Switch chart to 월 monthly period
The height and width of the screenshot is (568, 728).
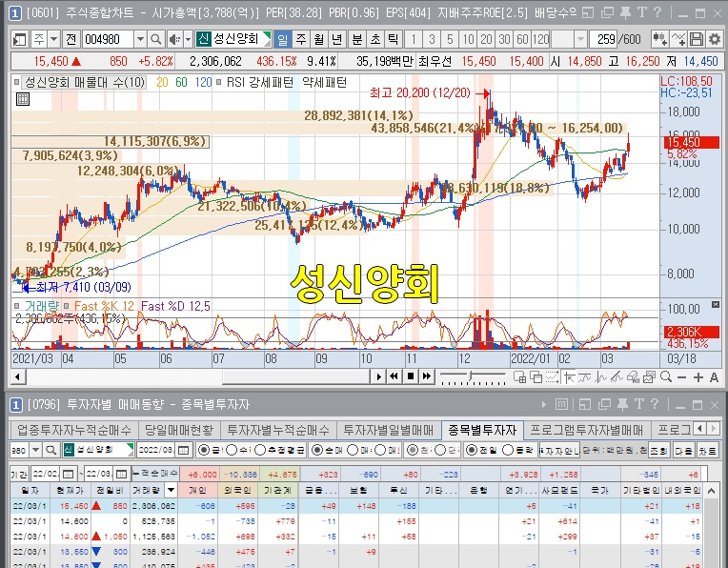(x=319, y=39)
